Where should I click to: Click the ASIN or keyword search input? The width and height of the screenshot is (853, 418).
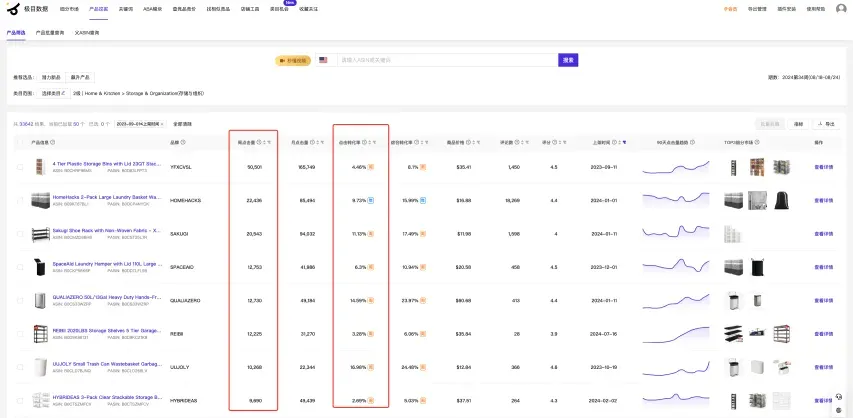pyautogui.click(x=448, y=60)
